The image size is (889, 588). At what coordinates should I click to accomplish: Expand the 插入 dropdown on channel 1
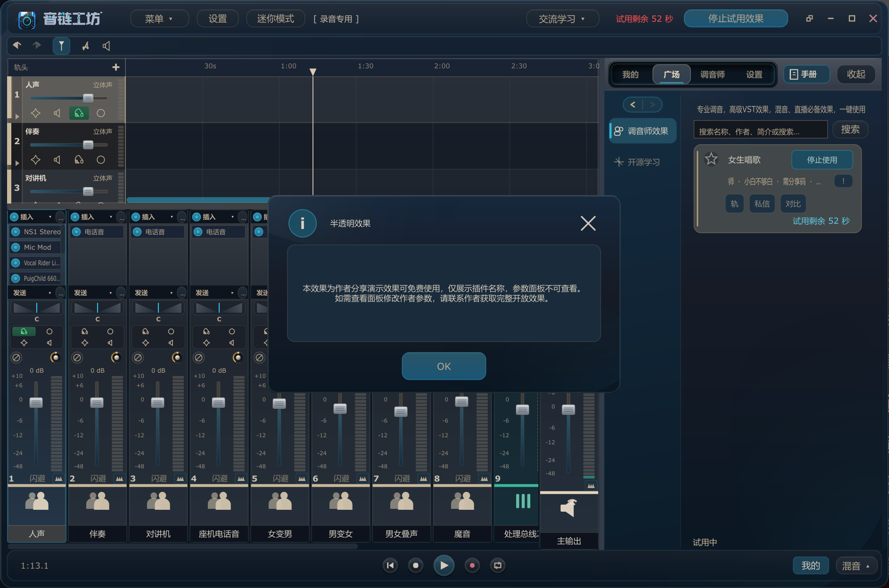click(x=50, y=217)
